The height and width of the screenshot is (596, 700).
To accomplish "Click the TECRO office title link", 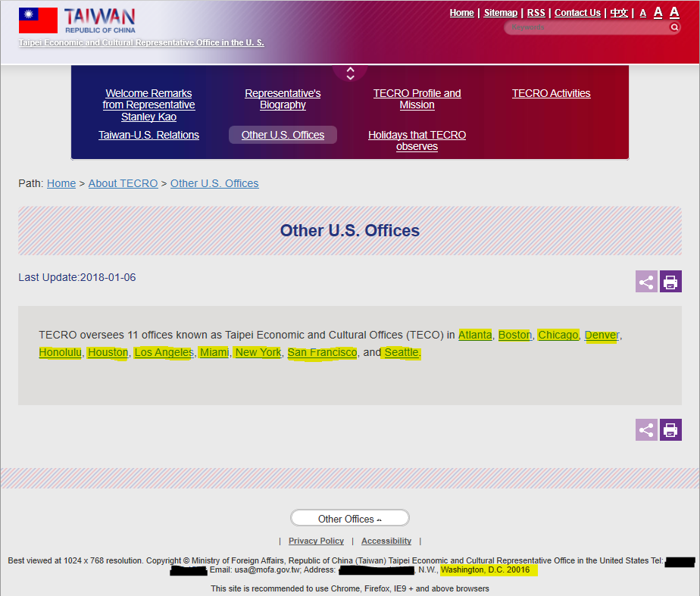I will point(141,43).
